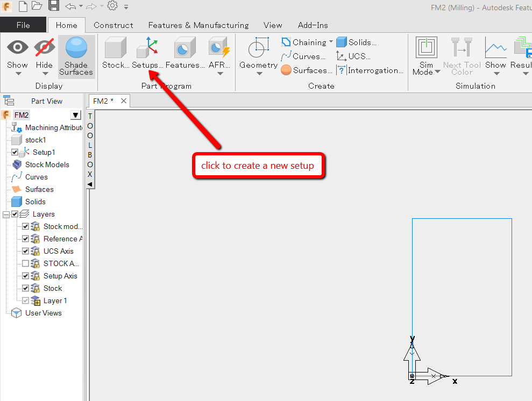
Task: Switch to the Construct ribbon tab
Action: point(113,25)
